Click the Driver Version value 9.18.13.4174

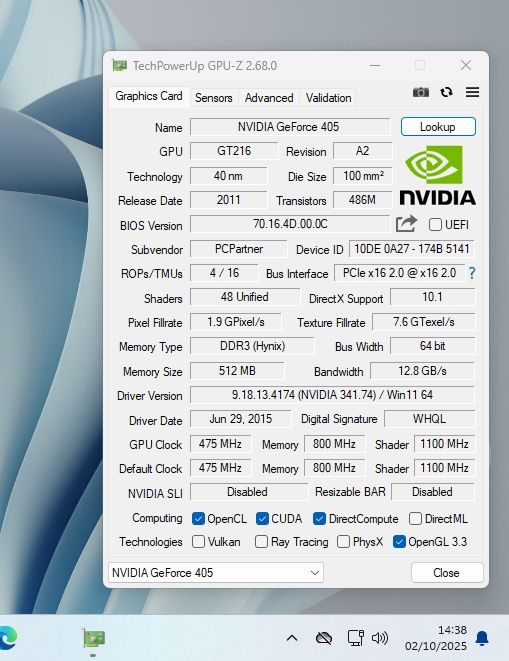click(332, 395)
